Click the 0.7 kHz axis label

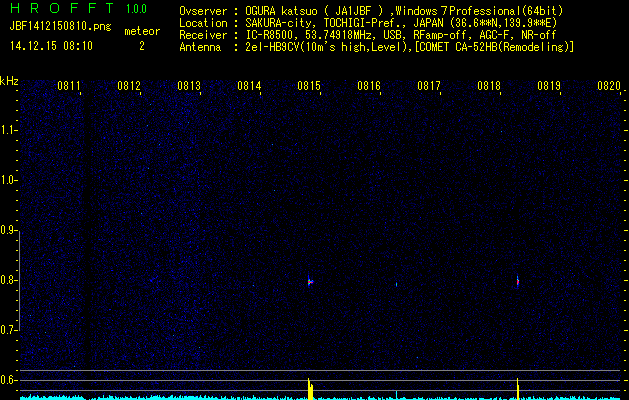pos(8,330)
